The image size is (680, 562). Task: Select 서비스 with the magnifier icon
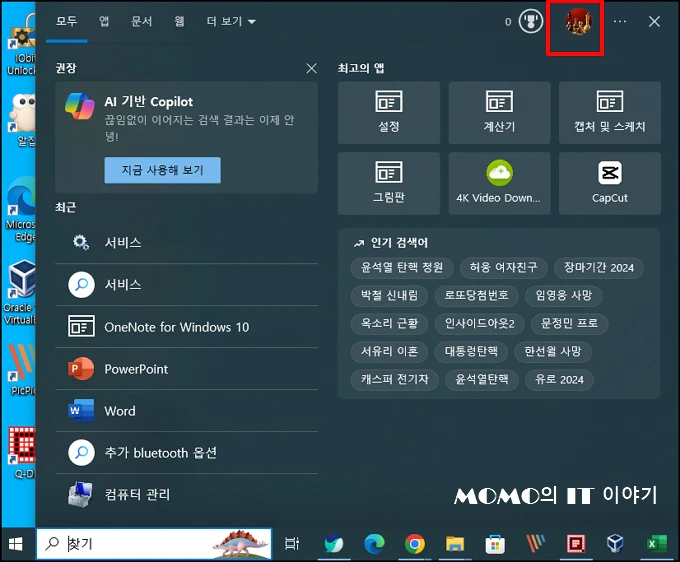[186, 284]
